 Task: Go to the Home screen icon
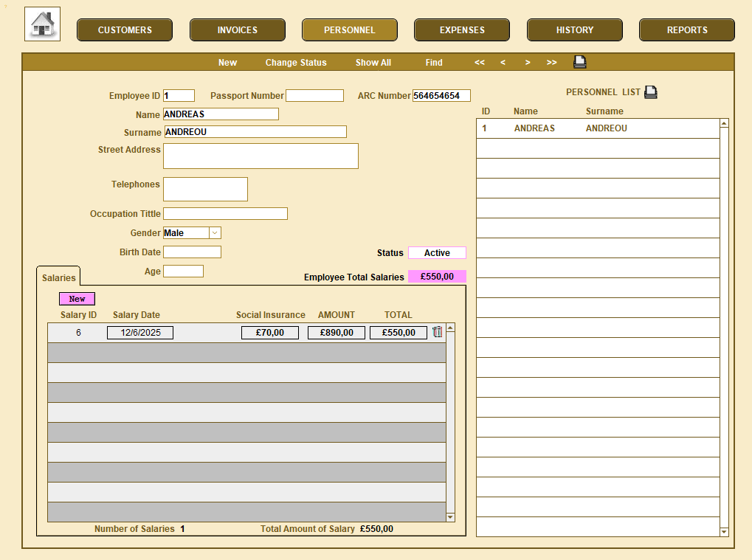pyautogui.click(x=42, y=24)
